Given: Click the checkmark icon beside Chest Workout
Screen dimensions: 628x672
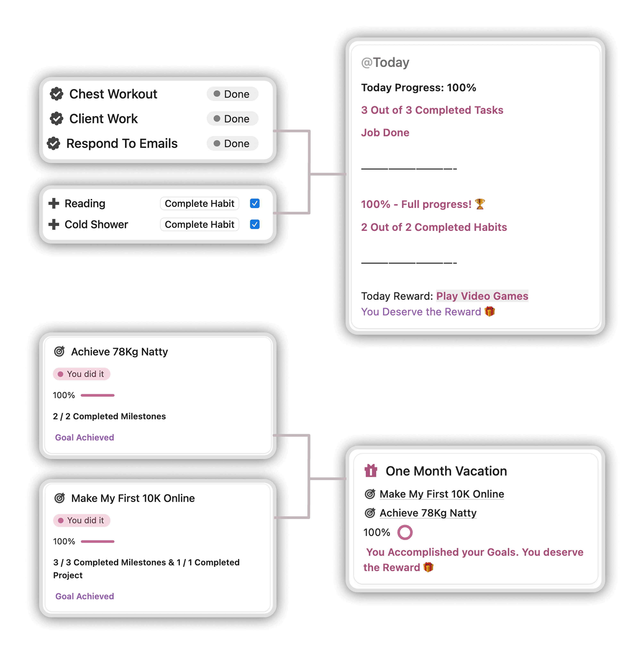Looking at the screenshot, I should [57, 94].
